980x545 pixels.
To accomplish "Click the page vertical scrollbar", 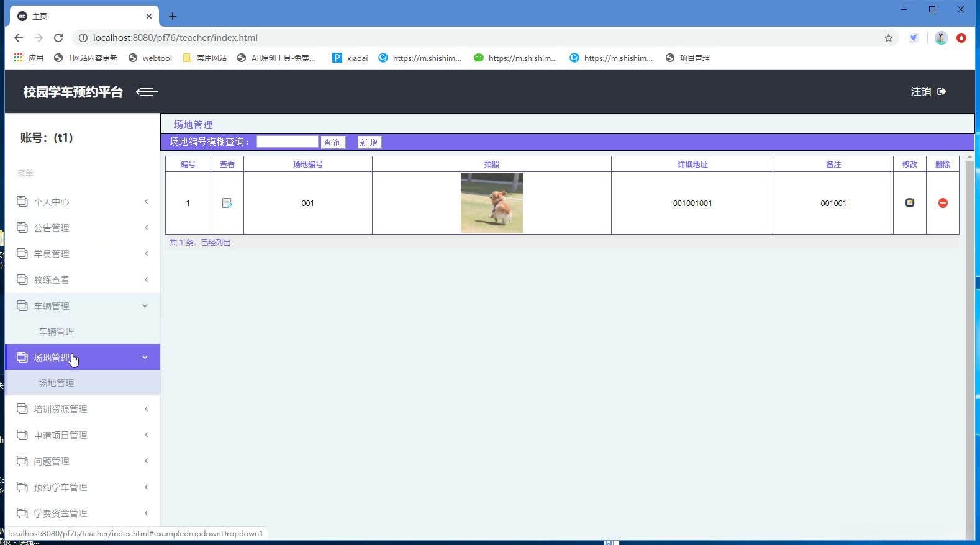I will (x=969, y=346).
